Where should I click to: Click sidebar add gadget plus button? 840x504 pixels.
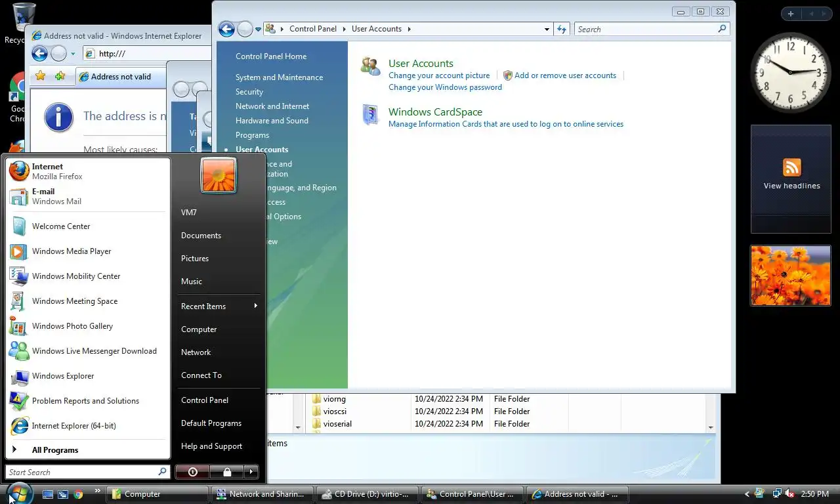click(791, 14)
